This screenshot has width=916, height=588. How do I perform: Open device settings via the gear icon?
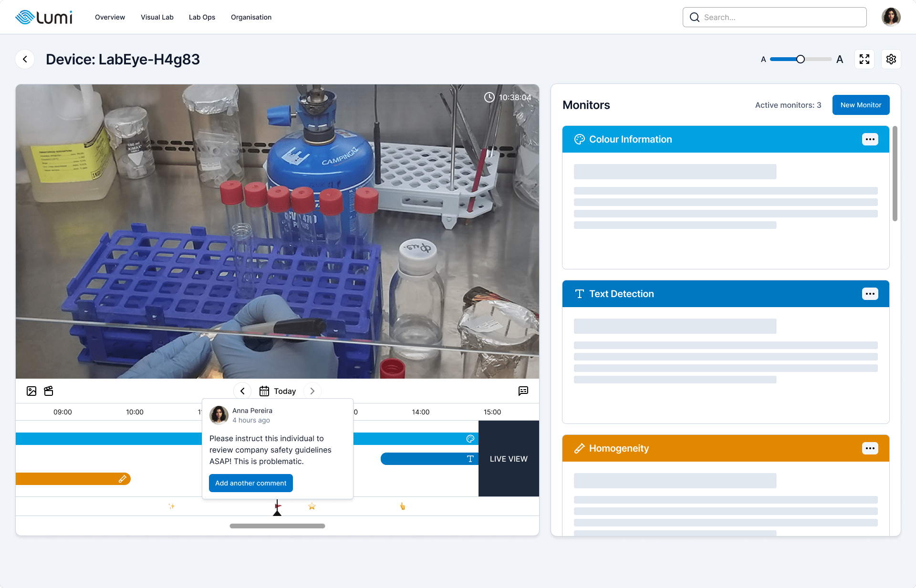891,59
